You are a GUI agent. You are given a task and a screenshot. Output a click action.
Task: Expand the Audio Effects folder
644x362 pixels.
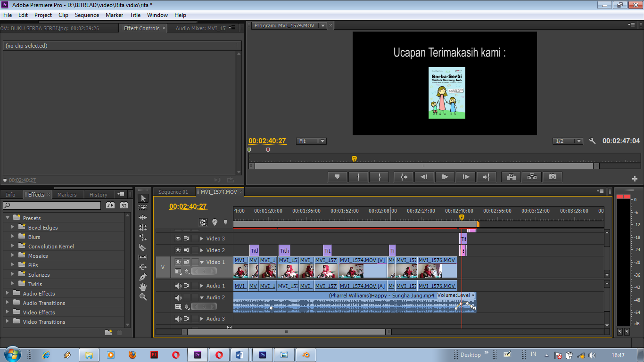coord(8,293)
